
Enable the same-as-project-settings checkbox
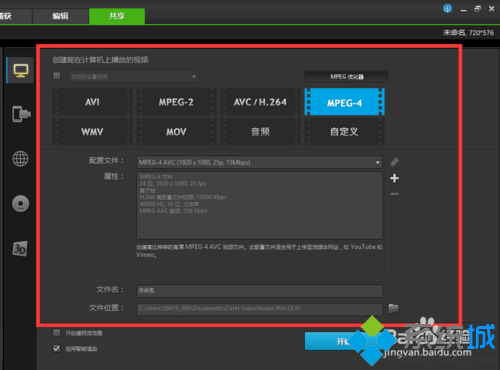point(57,76)
